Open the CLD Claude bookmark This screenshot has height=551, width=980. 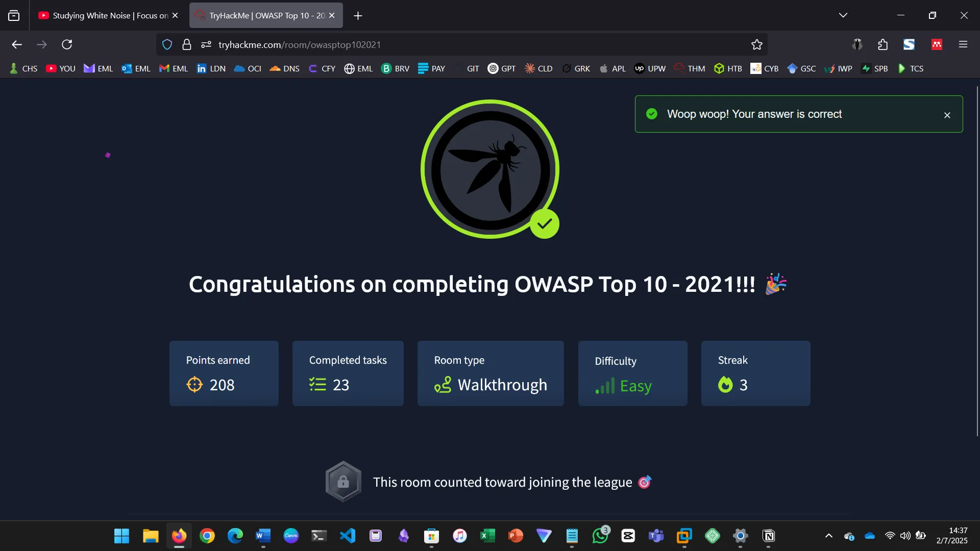click(538, 68)
